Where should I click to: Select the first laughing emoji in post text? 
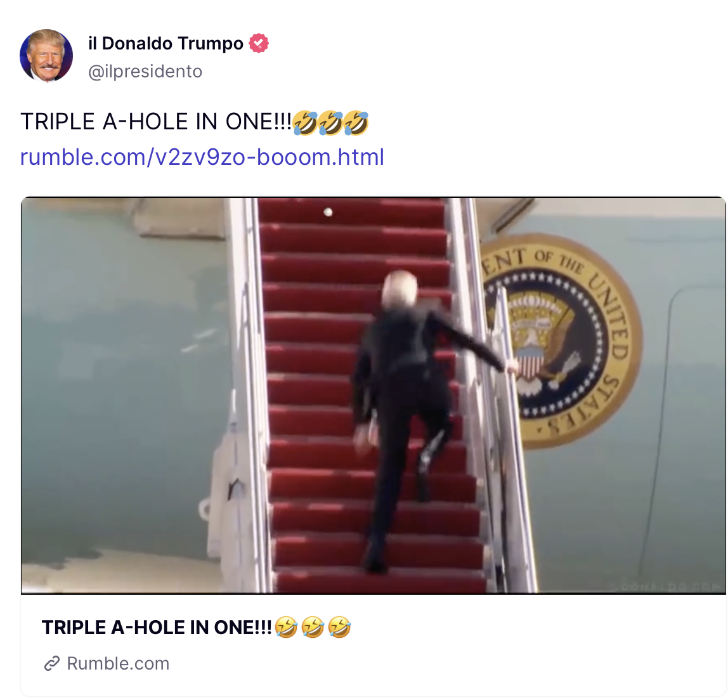pos(305,122)
